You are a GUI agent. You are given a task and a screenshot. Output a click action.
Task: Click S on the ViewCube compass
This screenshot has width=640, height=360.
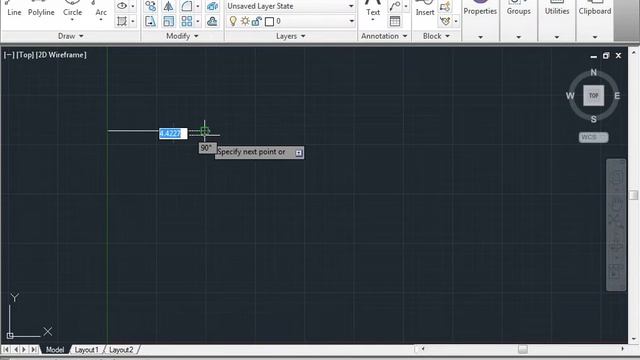593,119
